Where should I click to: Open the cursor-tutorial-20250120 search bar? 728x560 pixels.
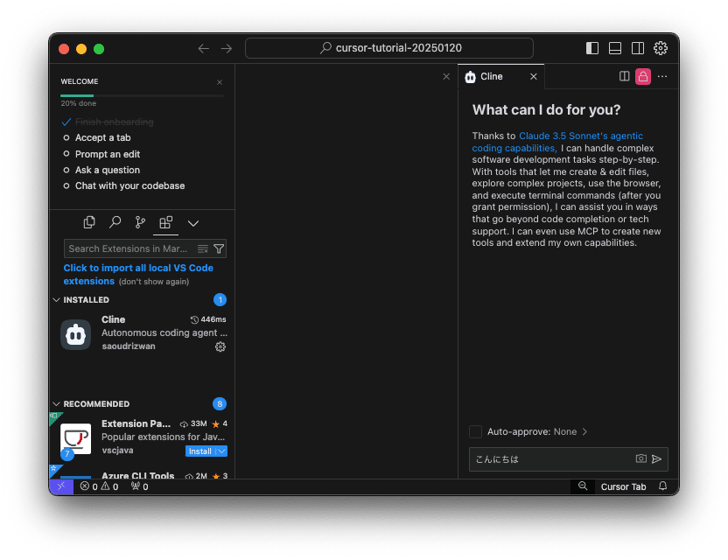pyautogui.click(x=389, y=48)
